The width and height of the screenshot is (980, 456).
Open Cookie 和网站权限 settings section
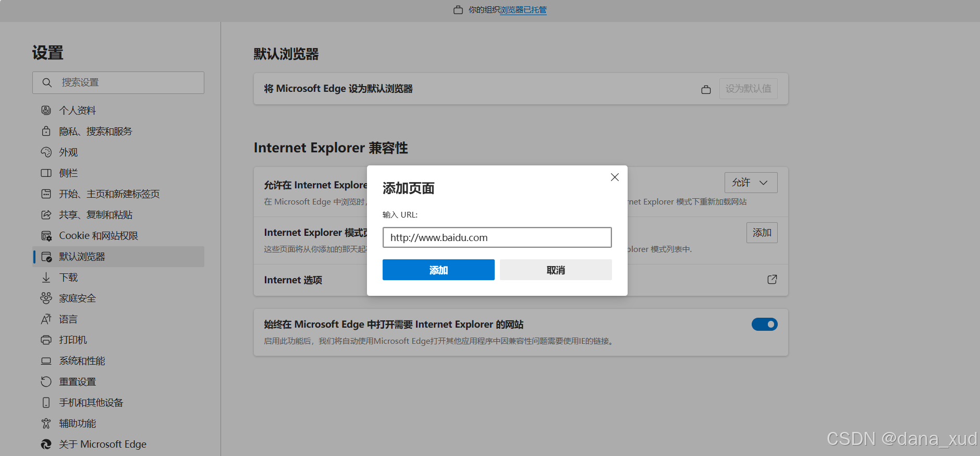click(118, 236)
